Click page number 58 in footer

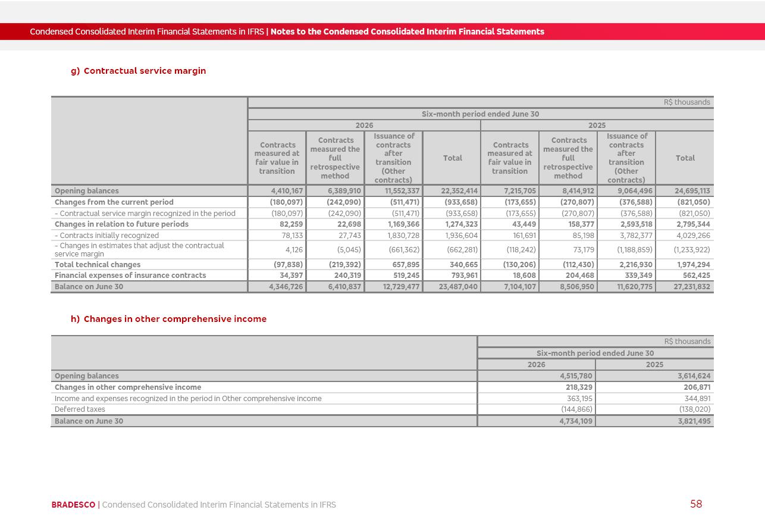pos(696,504)
